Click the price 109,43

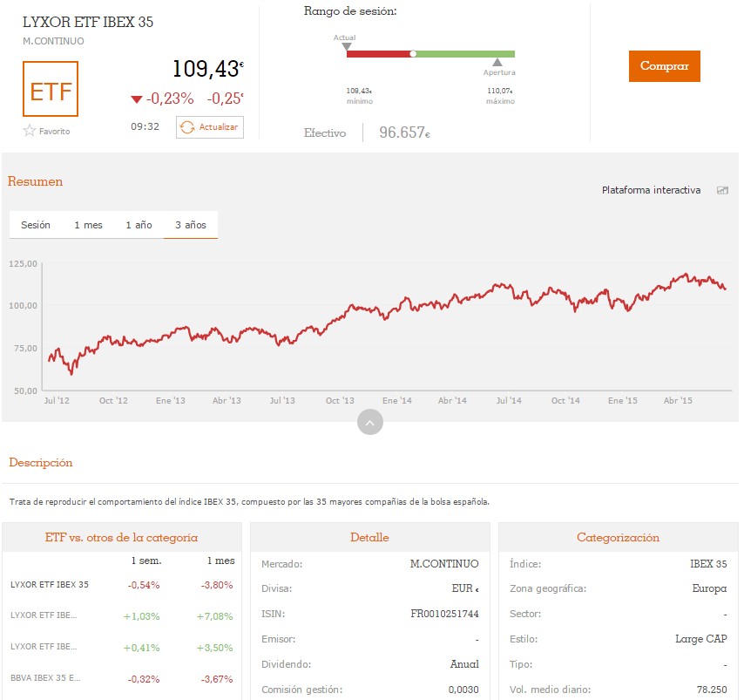(208, 69)
